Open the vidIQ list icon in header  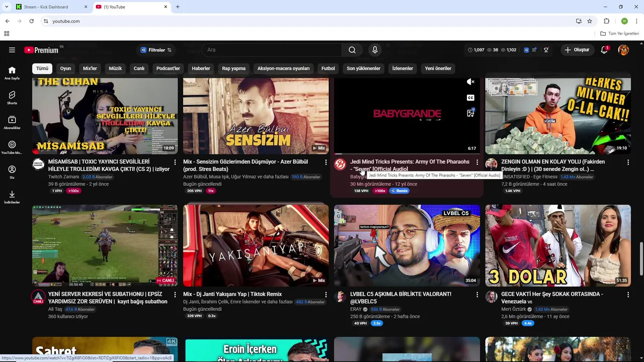coord(534,50)
